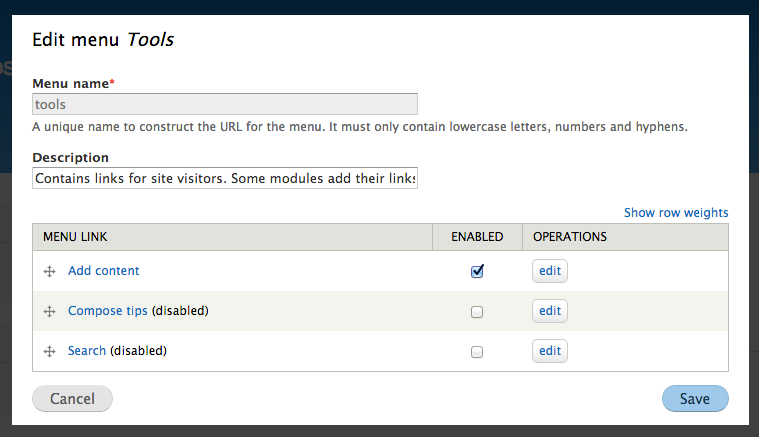Screen dimensions: 759x437
Task: Select the Search row's drag handle icon
Action: 49,351
